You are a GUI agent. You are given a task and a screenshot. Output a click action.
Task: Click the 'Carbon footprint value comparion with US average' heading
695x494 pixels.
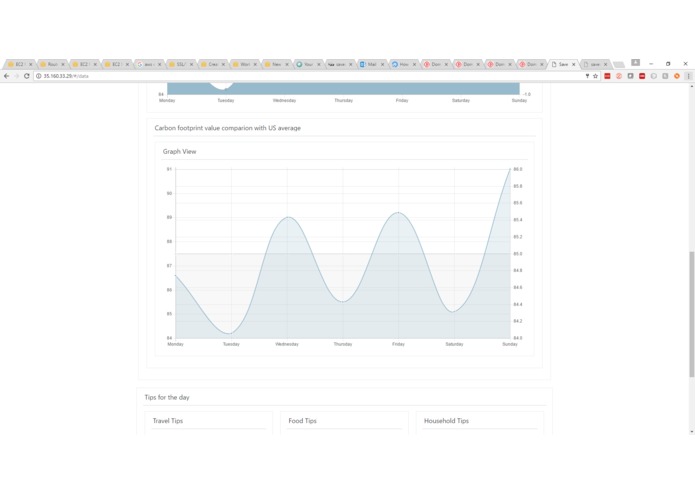[227, 128]
